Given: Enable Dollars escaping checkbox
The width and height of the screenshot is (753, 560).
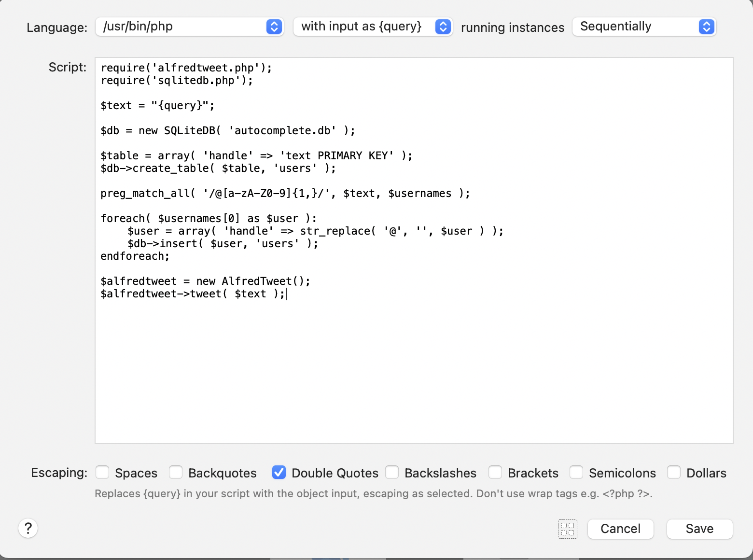Looking at the screenshot, I should pyautogui.click(x=674, y=472).
